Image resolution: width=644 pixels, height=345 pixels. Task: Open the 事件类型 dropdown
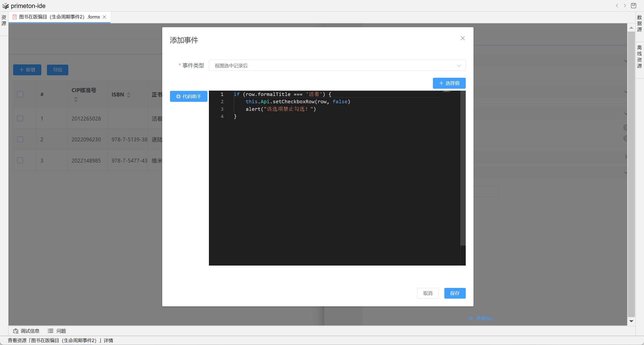[337, 65]
